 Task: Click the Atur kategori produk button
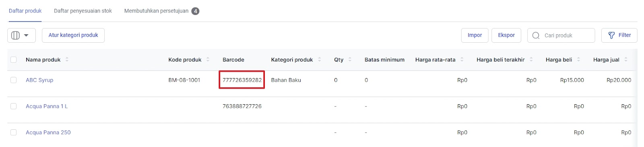(x=73, y=35)
